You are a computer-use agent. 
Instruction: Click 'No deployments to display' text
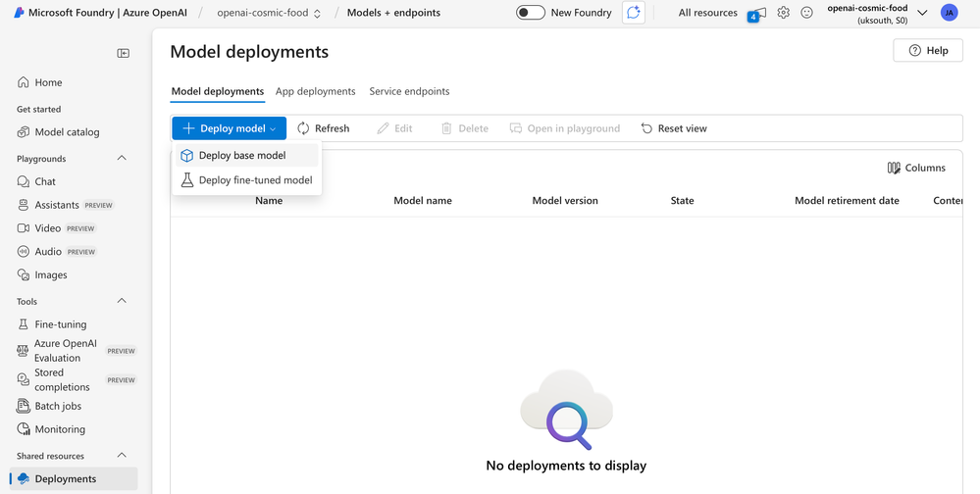[x=566, y=466]
